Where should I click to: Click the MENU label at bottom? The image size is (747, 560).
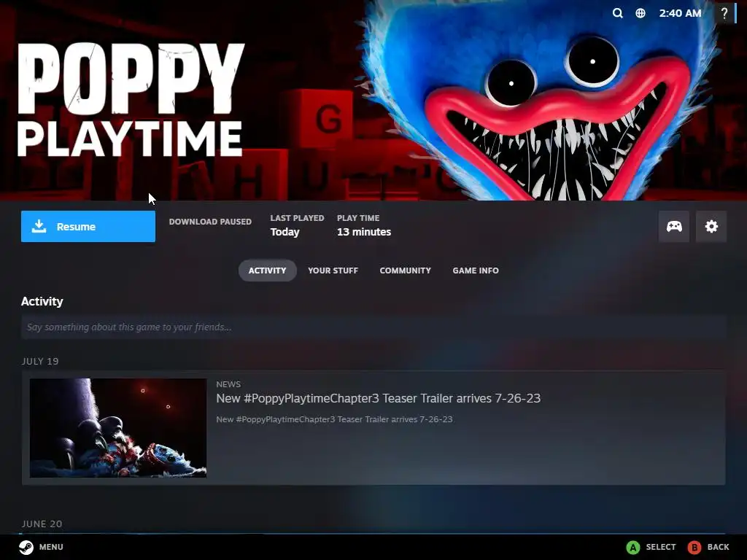[51, 547]
